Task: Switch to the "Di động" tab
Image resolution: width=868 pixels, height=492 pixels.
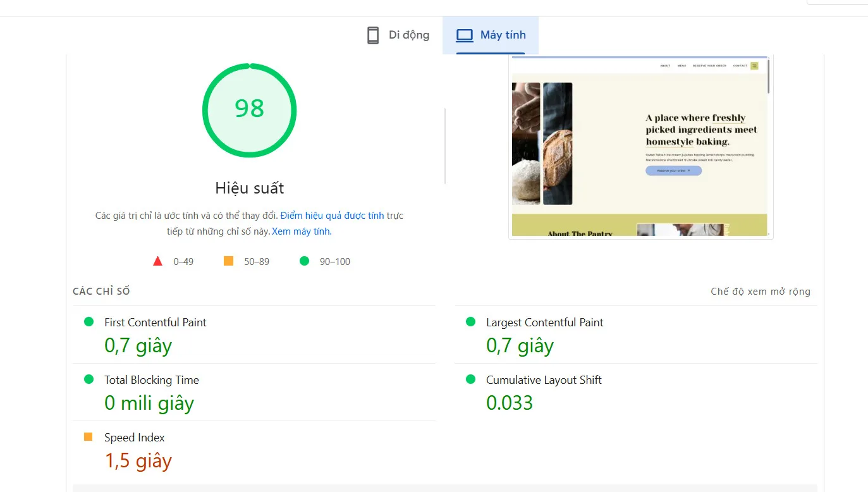Action: coord(398,35)
